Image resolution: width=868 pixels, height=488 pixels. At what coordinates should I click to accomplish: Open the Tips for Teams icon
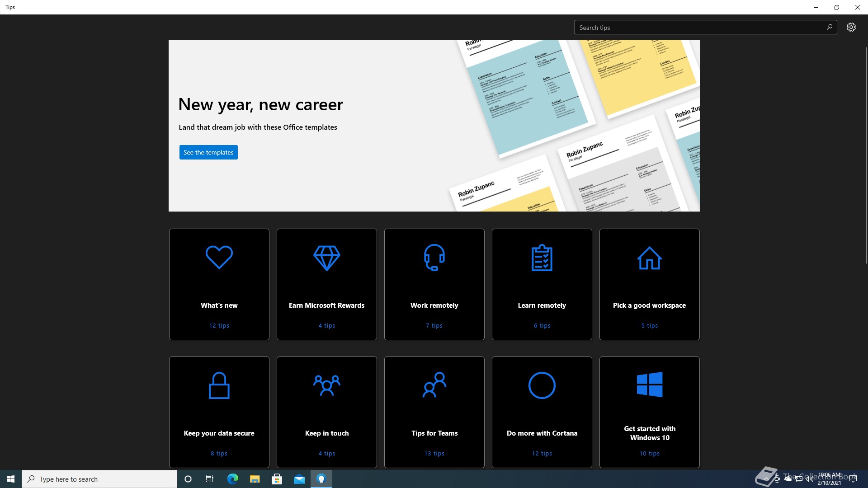[x=434, y=385]
